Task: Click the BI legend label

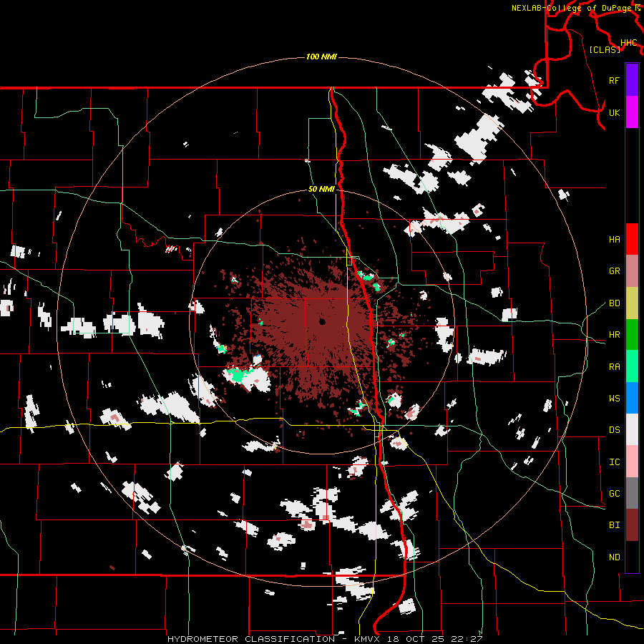Action: (614, 525)
